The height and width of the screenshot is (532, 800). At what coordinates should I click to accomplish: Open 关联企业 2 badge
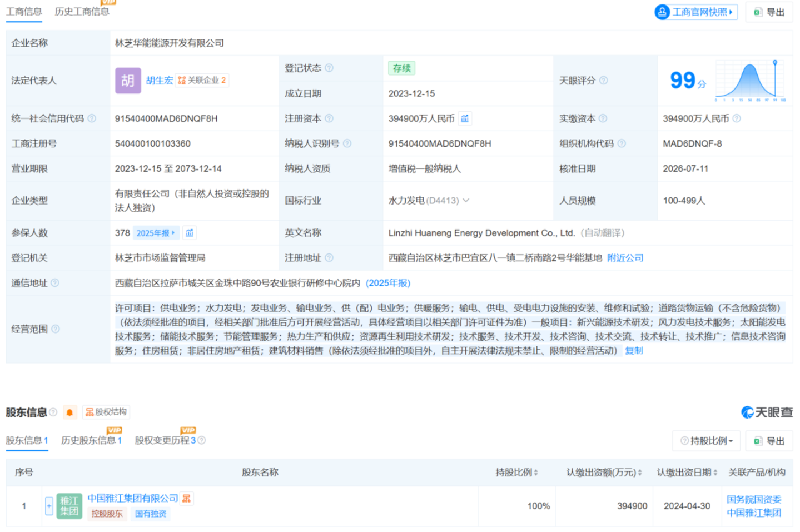[202, 81]
